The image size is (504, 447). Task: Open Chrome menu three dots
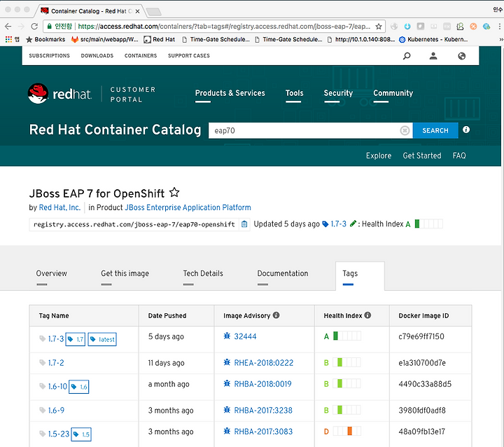(x=499, y=27)
